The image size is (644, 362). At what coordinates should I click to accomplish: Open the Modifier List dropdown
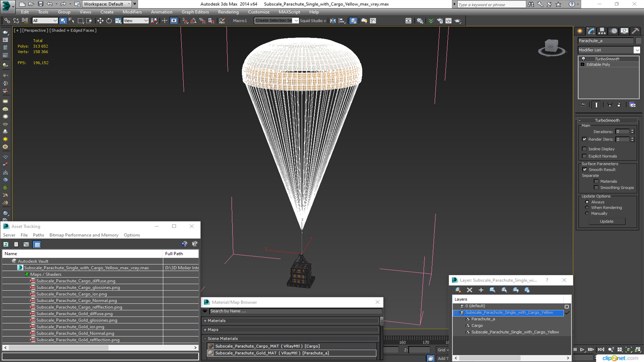coord(637,50)
